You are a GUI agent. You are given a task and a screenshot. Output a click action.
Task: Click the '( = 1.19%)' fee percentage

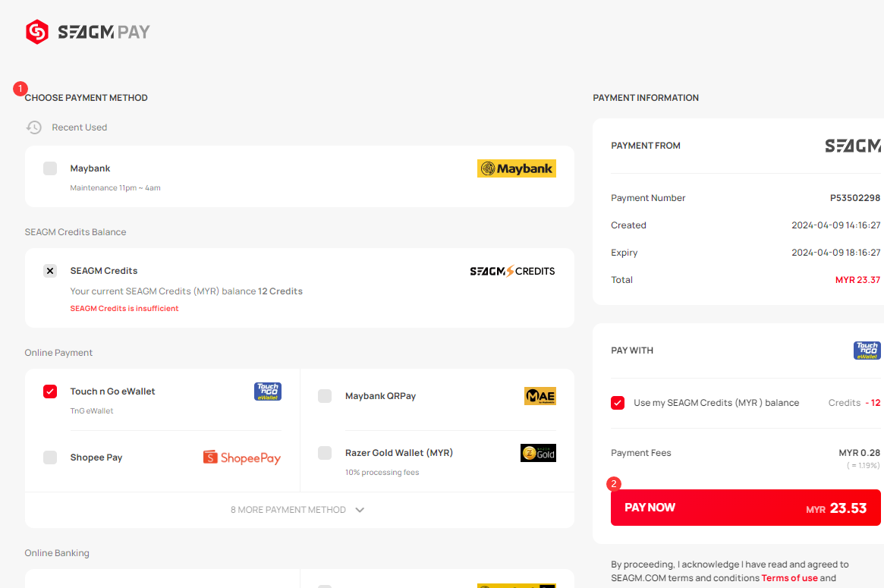pyautogui.click(x=864, y=466)
